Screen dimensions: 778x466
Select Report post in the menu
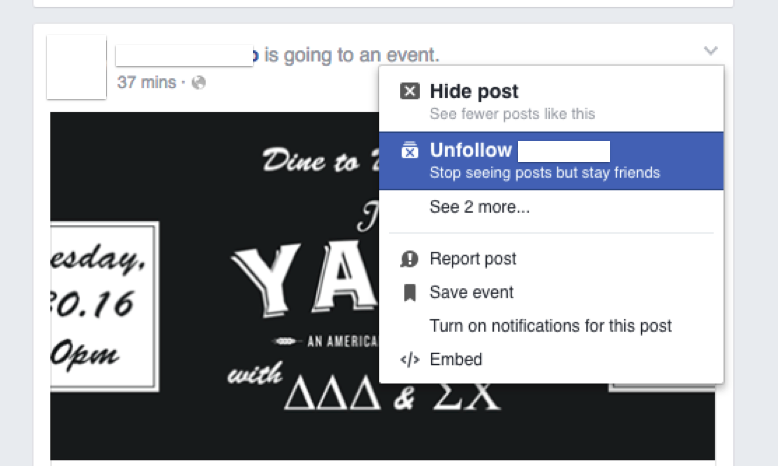pos(551,259)
